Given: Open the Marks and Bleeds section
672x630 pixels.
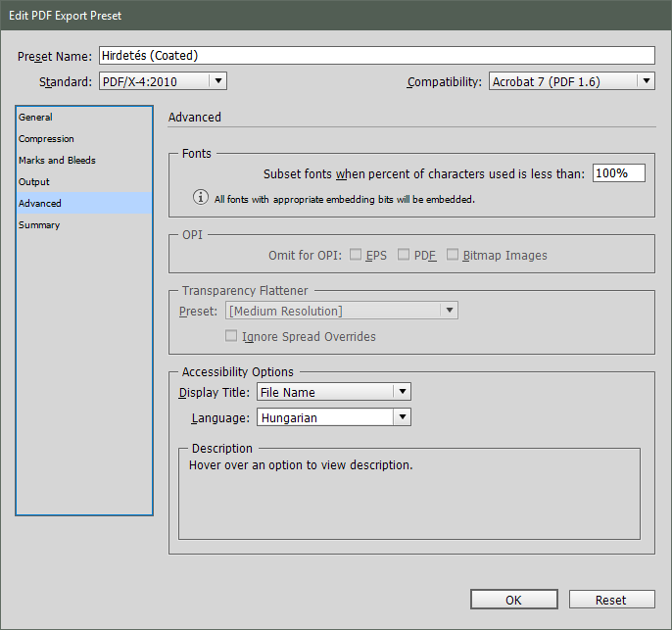Looking at the screenshot, I should pyautogui.click(x=57, y=161).
